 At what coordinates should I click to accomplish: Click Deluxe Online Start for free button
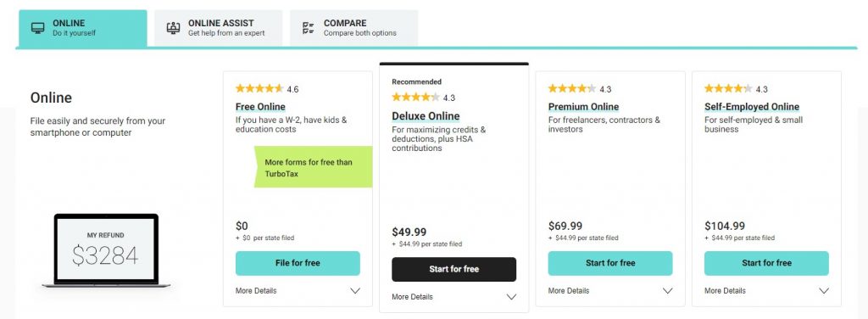coord(454,269)
